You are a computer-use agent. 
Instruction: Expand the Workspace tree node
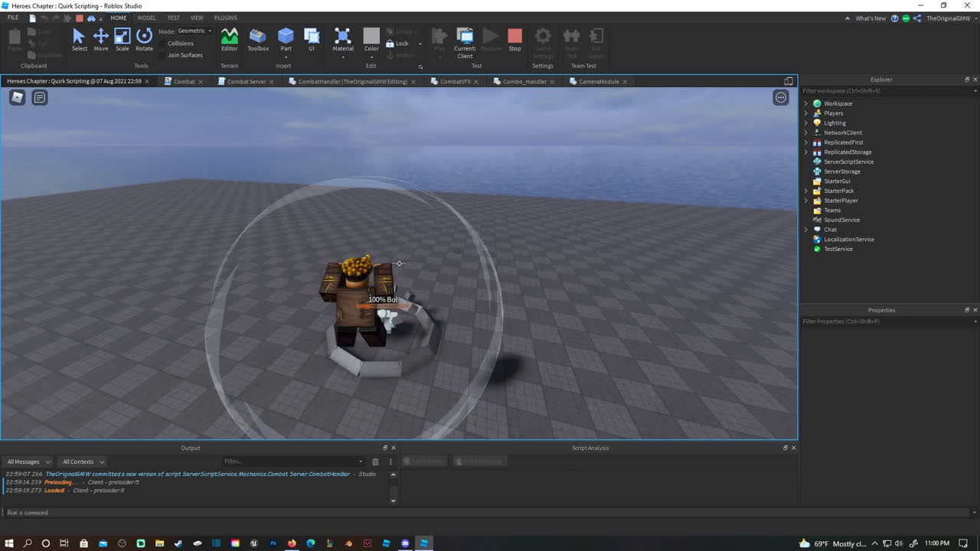pos(805,103)
